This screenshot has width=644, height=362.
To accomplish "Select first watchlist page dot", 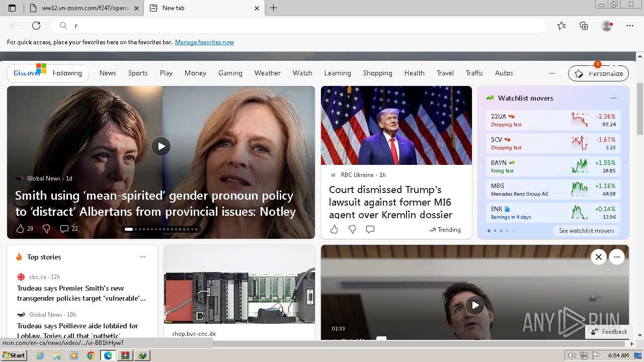I will (x=489, y=231).
